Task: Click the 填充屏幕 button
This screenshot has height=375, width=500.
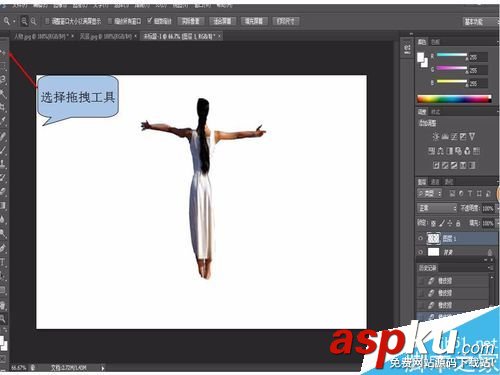Action: (x=254, y=21)
